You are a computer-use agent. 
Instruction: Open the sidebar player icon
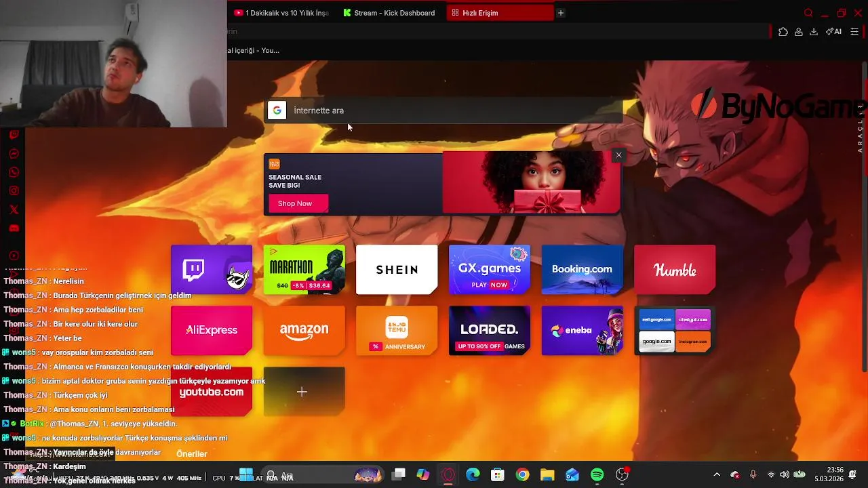14,256
